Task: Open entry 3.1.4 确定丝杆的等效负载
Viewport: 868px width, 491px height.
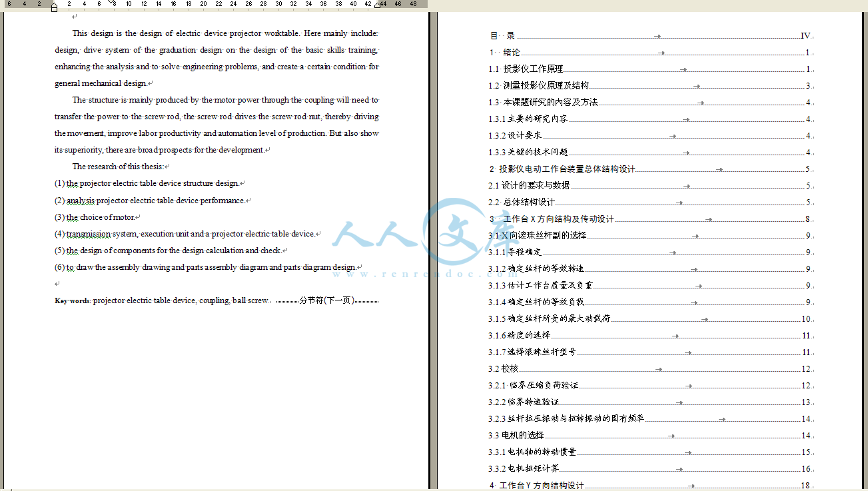Action: pos(651,302)
